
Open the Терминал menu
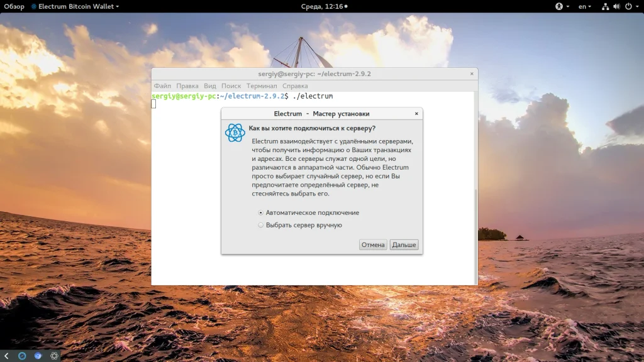point(262,85)
